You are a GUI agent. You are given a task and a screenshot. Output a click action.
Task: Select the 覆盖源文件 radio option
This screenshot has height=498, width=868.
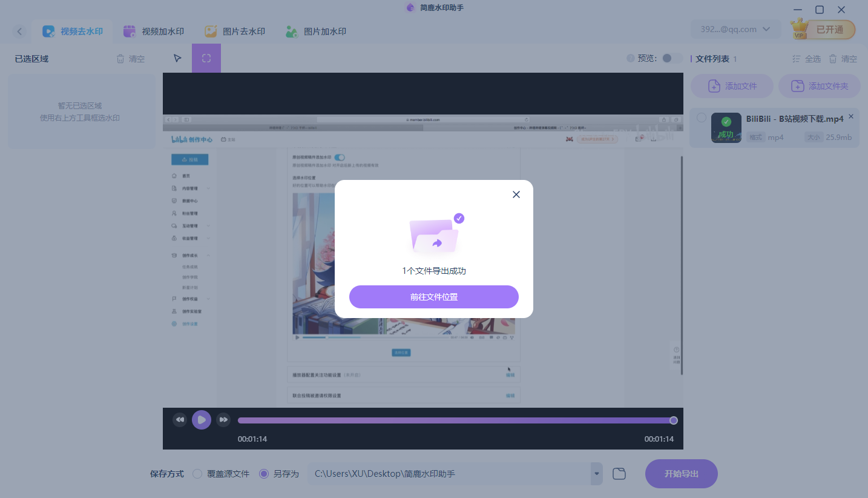pos(220,474)
